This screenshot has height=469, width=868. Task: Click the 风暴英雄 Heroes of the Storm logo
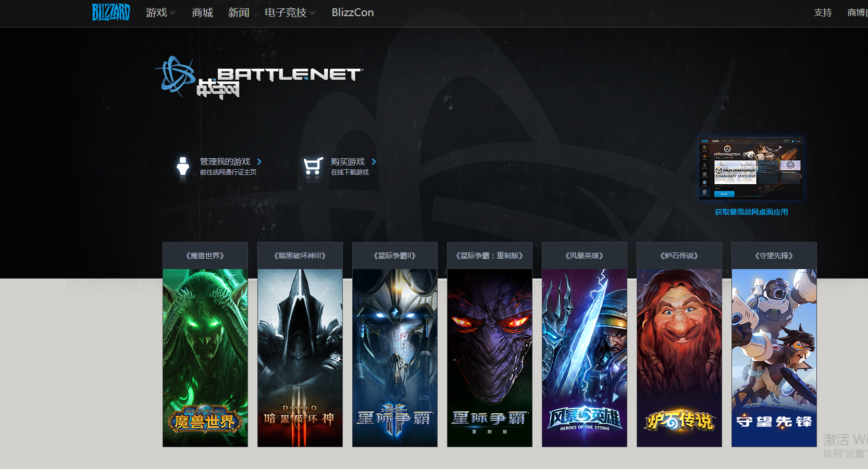pos(585,419)
